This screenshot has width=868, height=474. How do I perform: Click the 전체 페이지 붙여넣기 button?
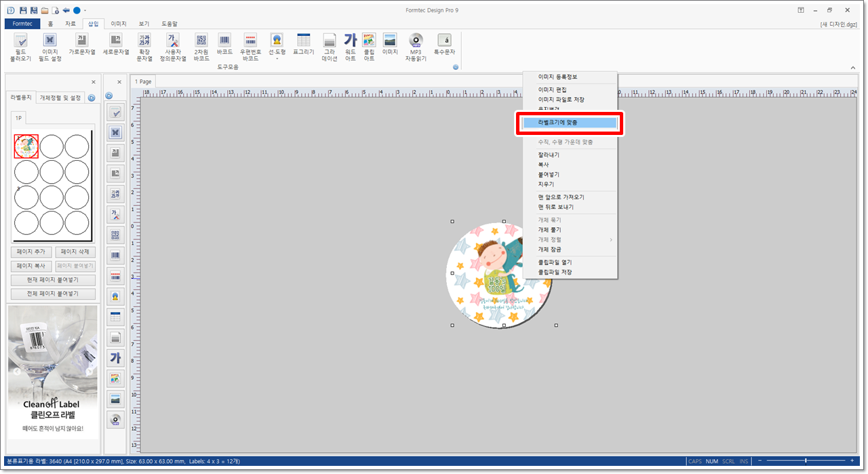pyautogui.click(x=53, y=294)
